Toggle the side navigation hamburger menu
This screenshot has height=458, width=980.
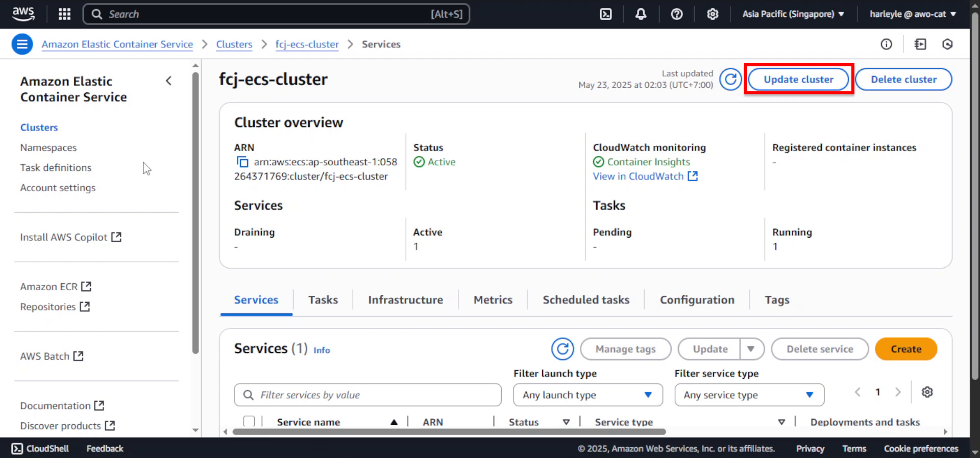22,44
